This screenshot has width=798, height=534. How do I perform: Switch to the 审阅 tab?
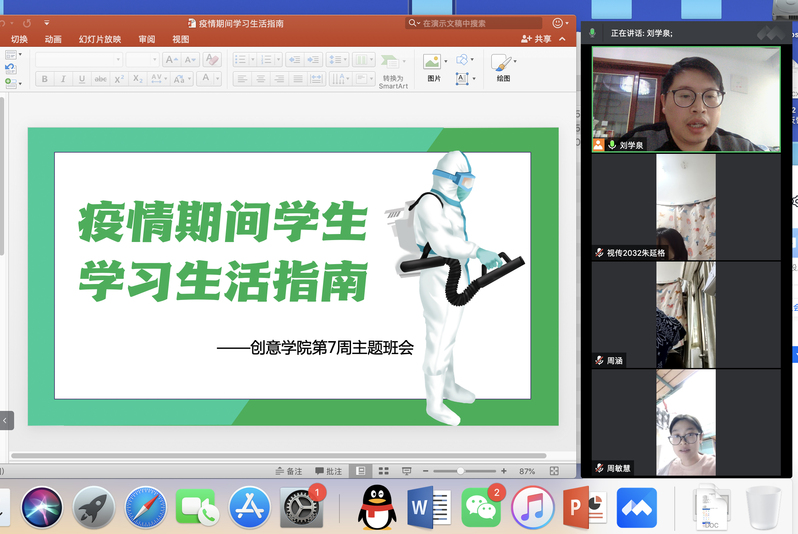(x=147, y=39)
